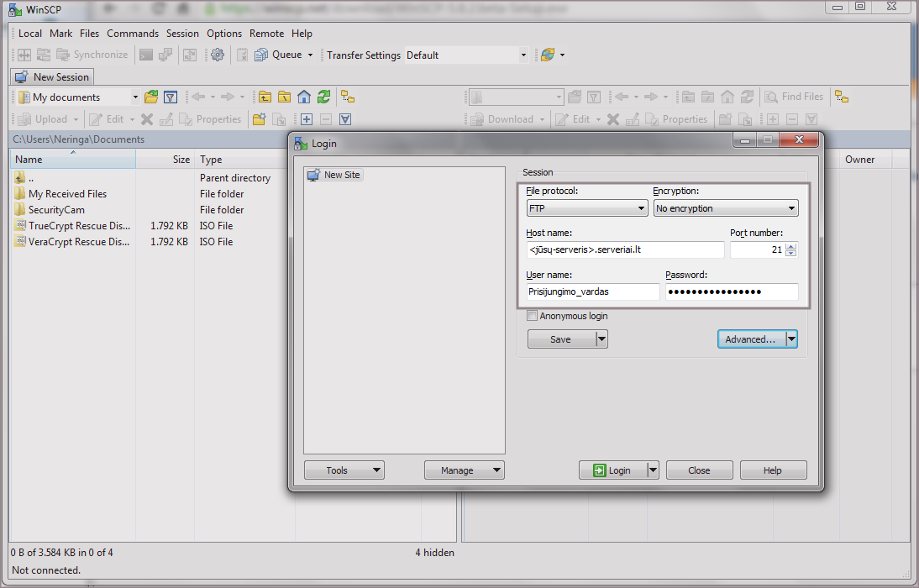Open the Preferences gear icon
The width and height of the screenshot is (919, 588).
point(218,55)
